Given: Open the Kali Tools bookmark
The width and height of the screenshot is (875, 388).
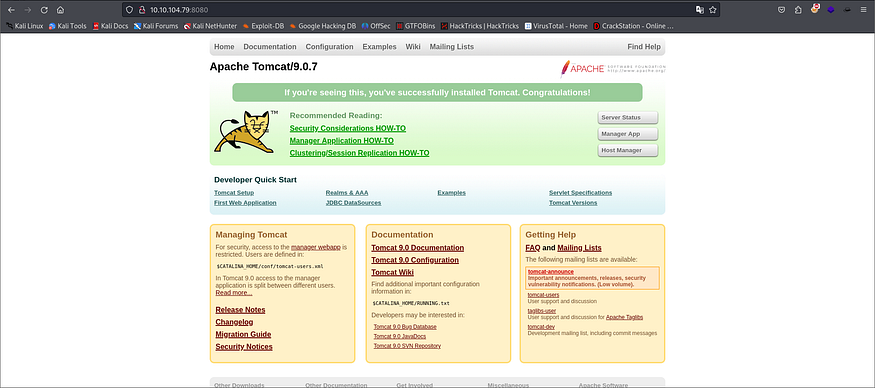Looking at the screenshot, I should 68,26.
